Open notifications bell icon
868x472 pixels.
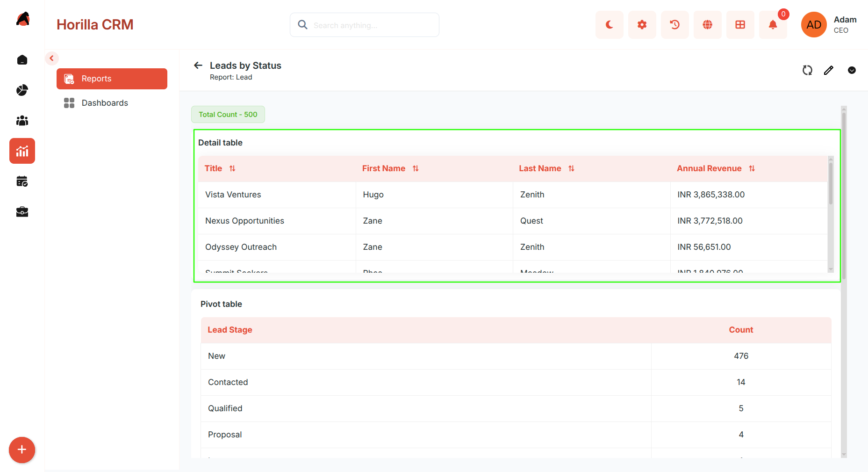pos(773,25)
